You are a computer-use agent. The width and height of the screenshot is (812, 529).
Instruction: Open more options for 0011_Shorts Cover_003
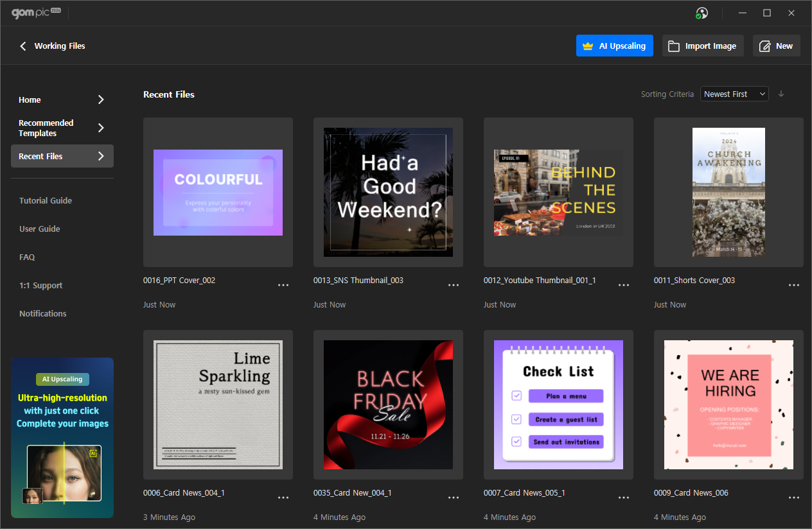[794, 285]
